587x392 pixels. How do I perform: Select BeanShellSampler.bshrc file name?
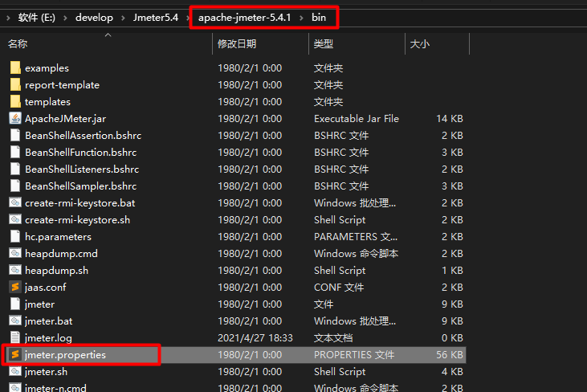pyautogui.click(x=81, y=186)
